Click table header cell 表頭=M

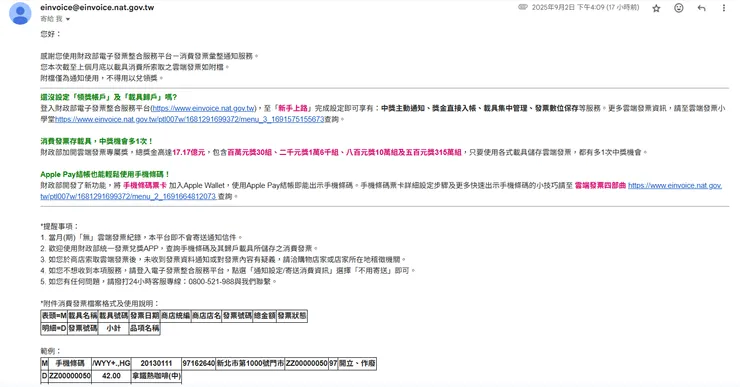[x=54, y=316]
